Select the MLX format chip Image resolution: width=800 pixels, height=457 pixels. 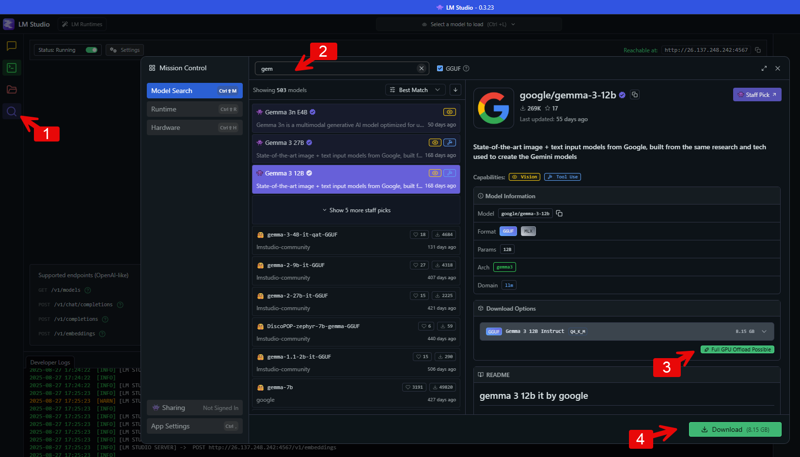528,231
